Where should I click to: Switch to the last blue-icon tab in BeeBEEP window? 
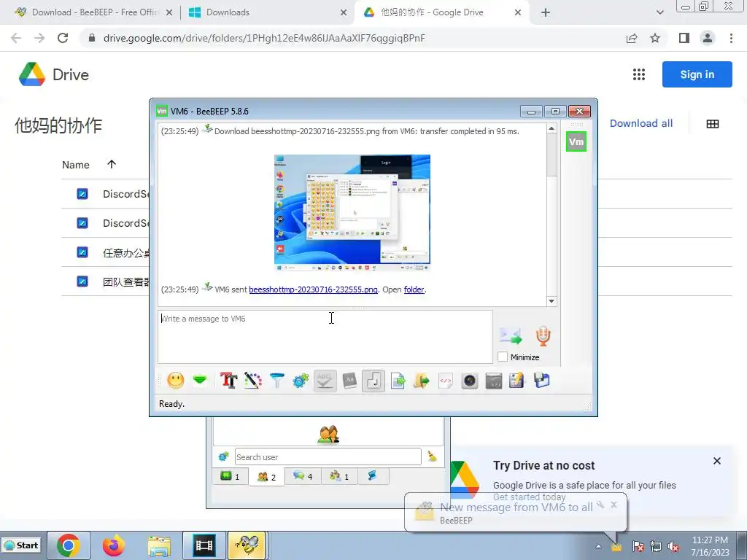point(373,476)
